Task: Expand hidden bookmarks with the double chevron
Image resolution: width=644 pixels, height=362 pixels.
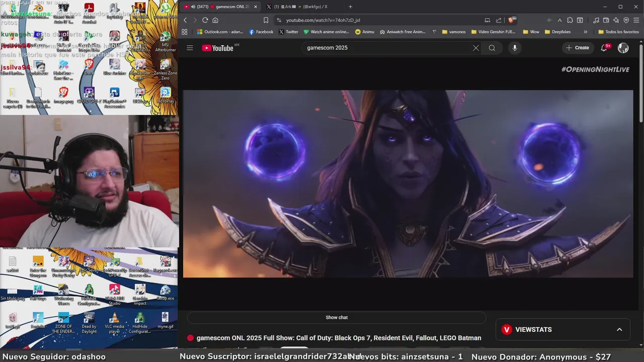Action: coord(585,32)
